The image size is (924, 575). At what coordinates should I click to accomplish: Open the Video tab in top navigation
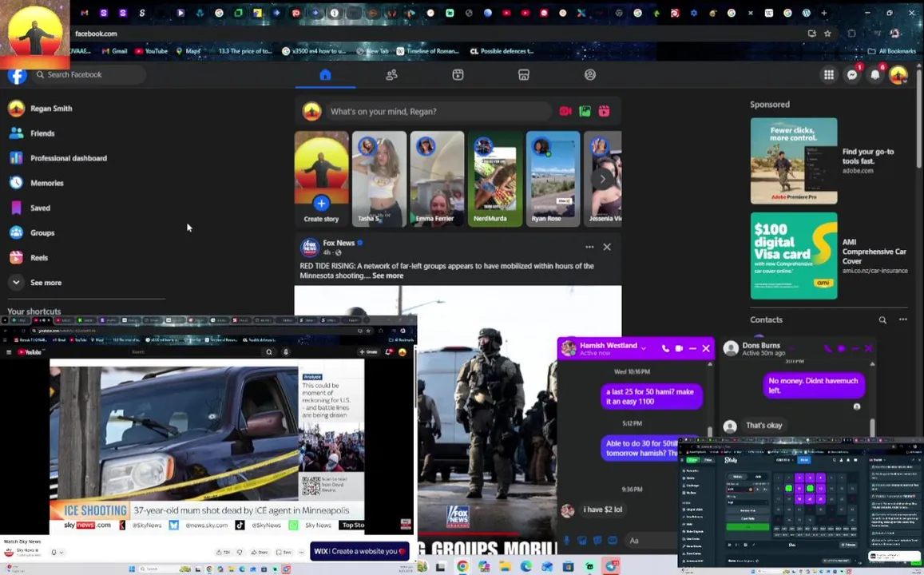pos(458,75)
